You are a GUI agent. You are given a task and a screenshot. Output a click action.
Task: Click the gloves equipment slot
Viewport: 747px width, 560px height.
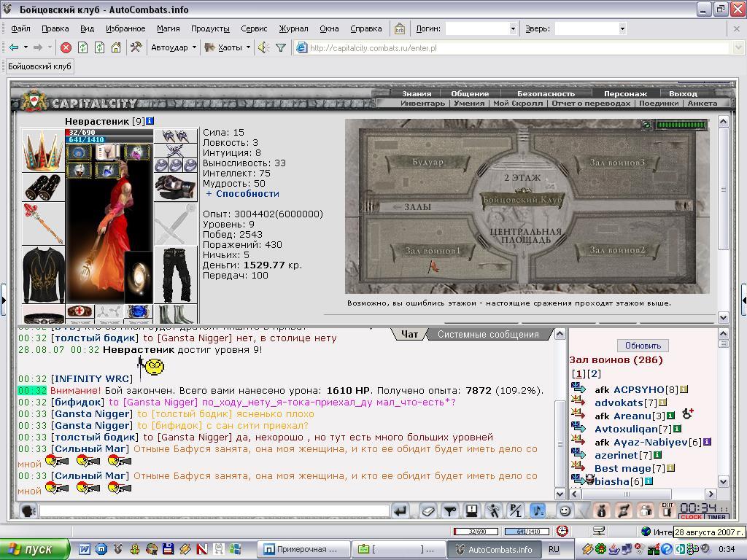[175, 187]
